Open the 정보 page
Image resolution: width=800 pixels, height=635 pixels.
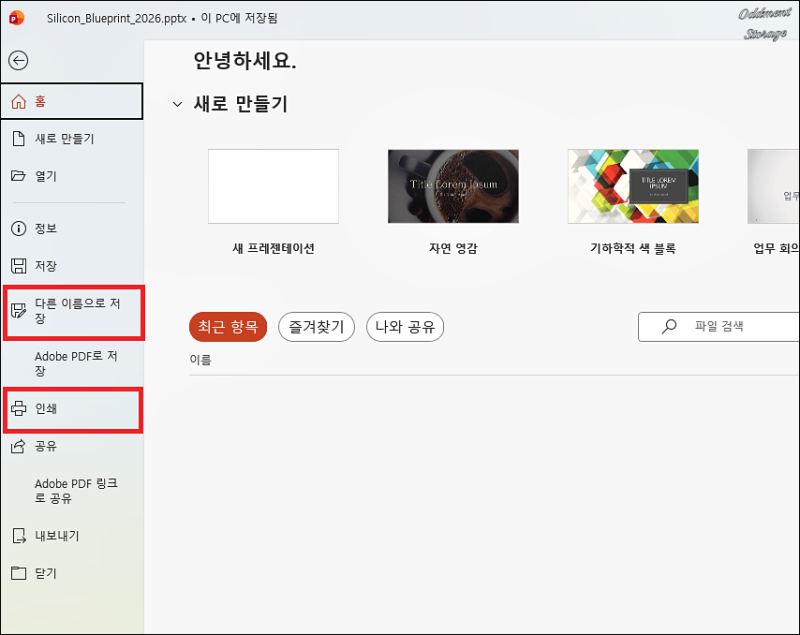(x=72, y=228)
